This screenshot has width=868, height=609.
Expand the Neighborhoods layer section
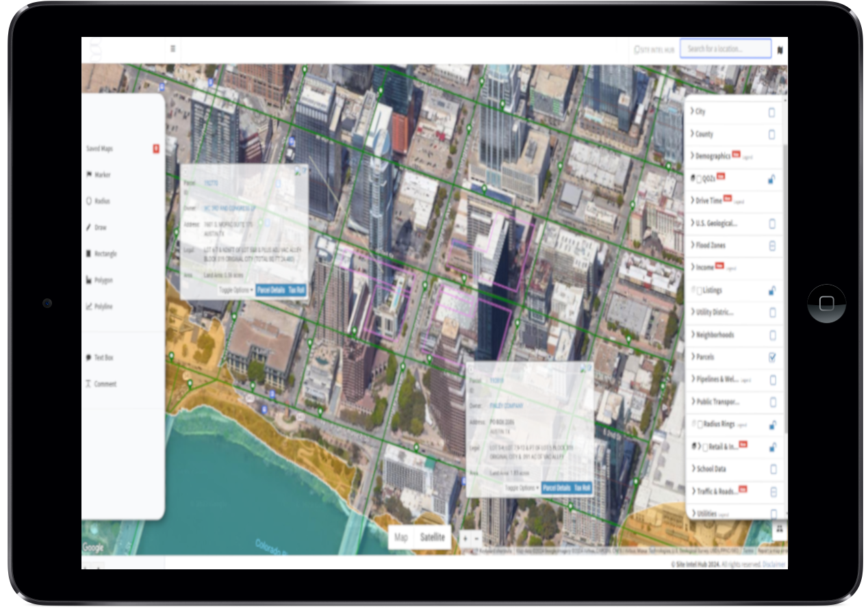[713, 335]
